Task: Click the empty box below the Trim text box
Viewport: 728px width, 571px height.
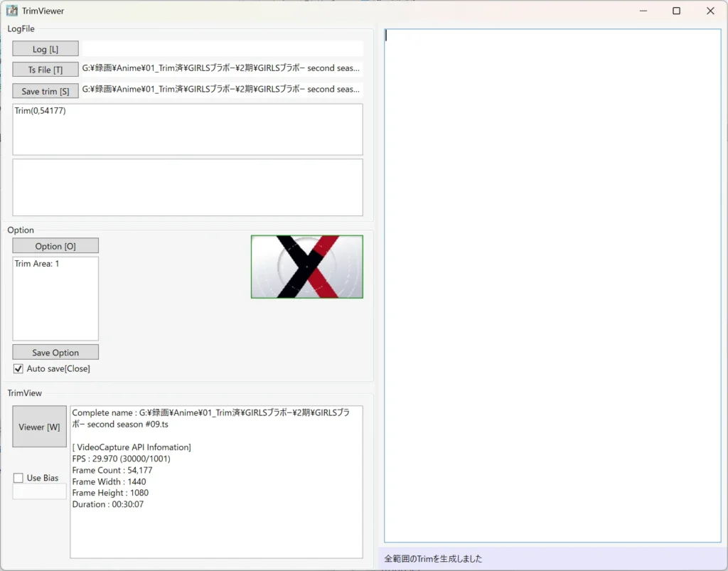Action: 188,187
